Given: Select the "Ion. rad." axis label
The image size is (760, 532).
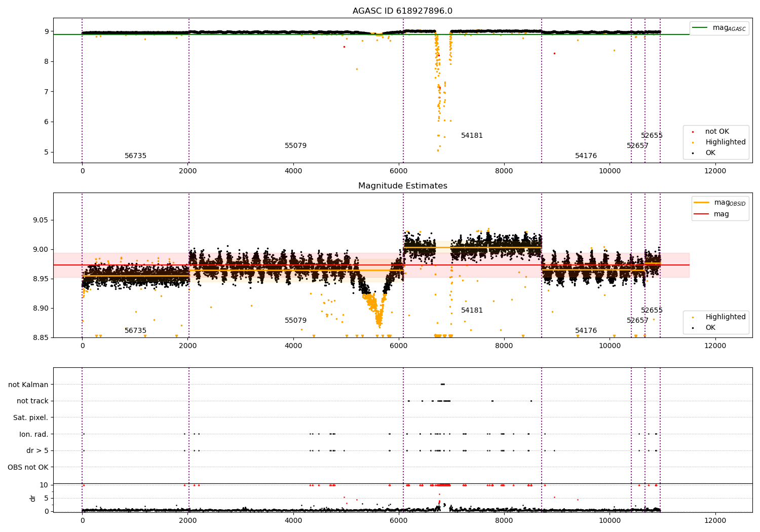Looking at the screenshot, I should [34, 434].
